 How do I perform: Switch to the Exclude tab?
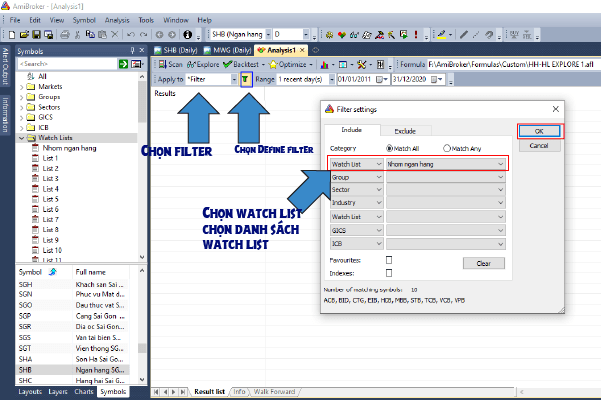(x=405, y=131)
